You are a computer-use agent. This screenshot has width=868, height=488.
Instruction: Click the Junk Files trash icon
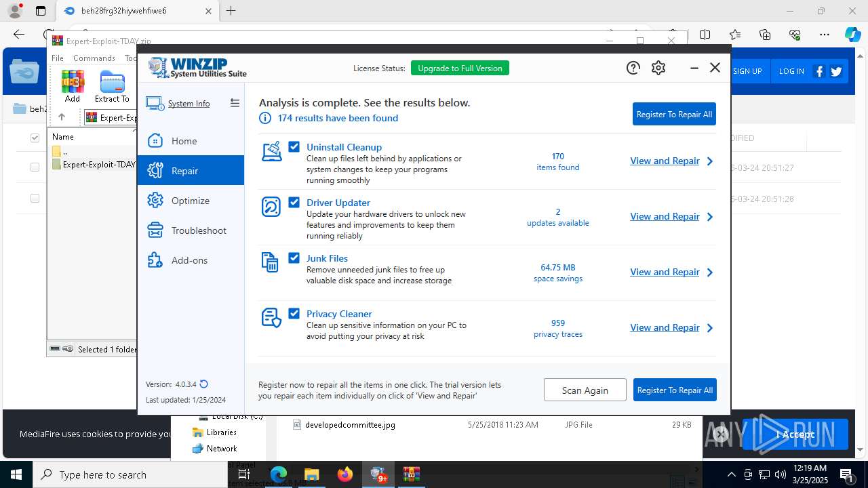(x=270, y=262)
